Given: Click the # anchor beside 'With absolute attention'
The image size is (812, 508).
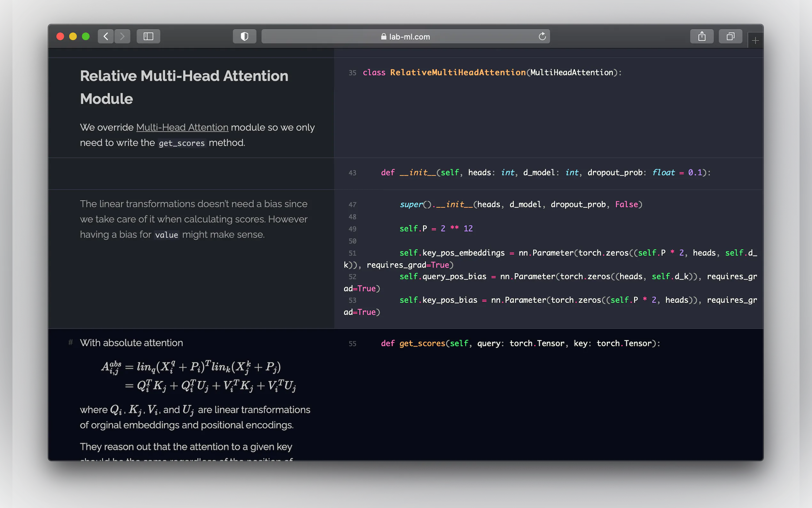Looking at the screenshot, I should tap(71, 342).
